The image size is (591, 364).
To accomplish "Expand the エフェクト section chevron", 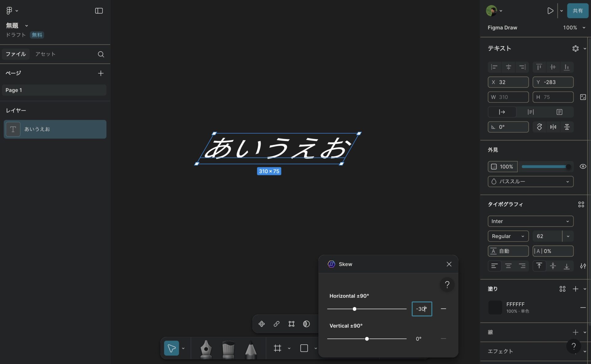I will [585, 351].
